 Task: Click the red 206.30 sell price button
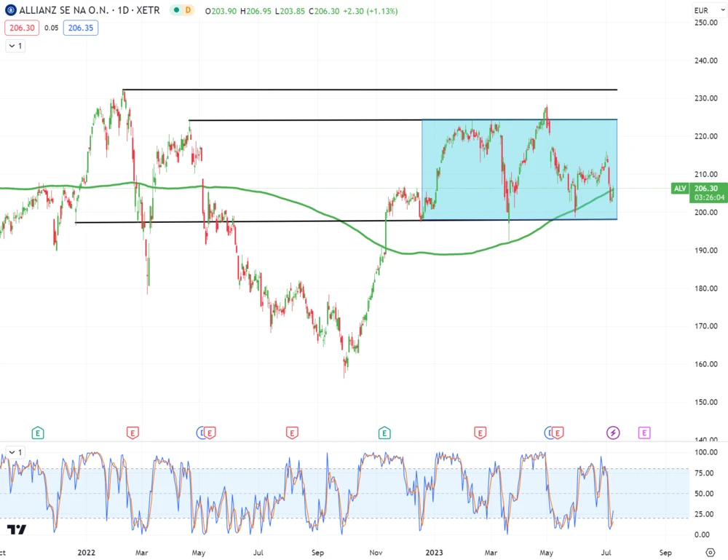coord(22,28)
